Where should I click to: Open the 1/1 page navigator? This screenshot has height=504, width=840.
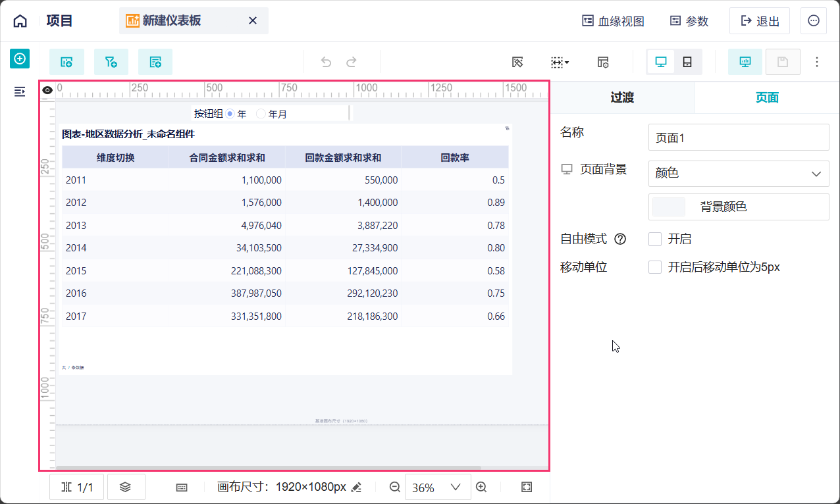point(76,487)
